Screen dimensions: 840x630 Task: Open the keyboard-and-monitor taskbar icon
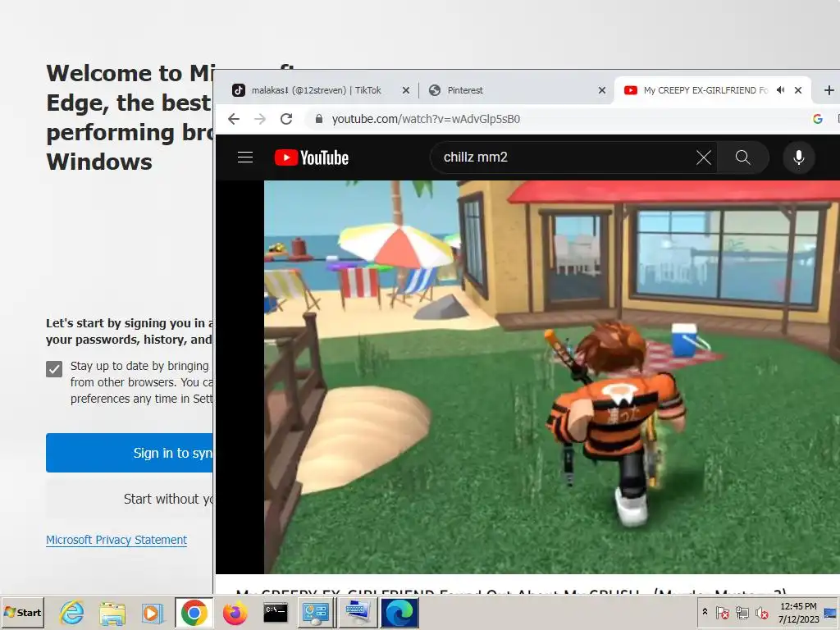pyautogui.click(x=357, y=612)
